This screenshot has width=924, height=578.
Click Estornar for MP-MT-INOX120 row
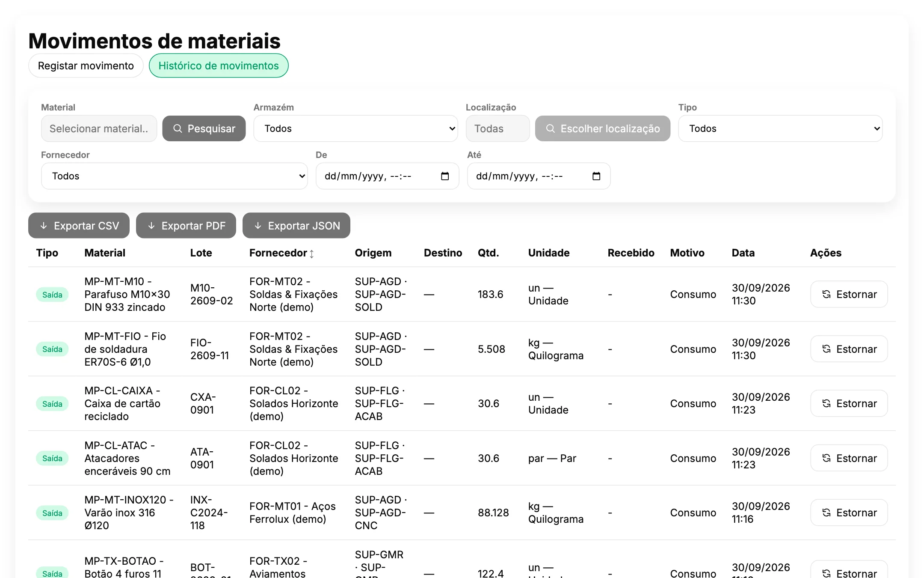[x=849, y=512]
